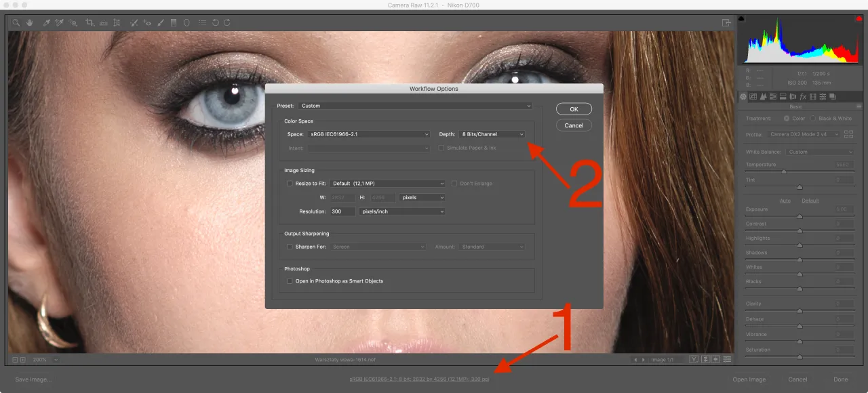Open the Basic panel options menu
868x393 pixels.
tap(859, 106)
